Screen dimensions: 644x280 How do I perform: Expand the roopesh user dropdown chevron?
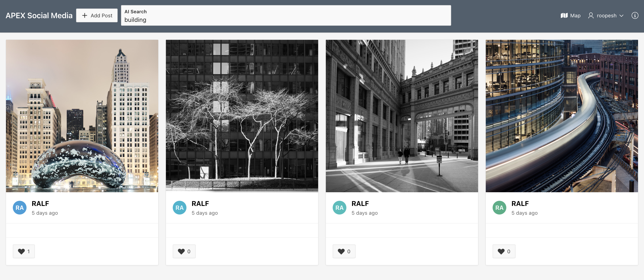click(622, 16)
